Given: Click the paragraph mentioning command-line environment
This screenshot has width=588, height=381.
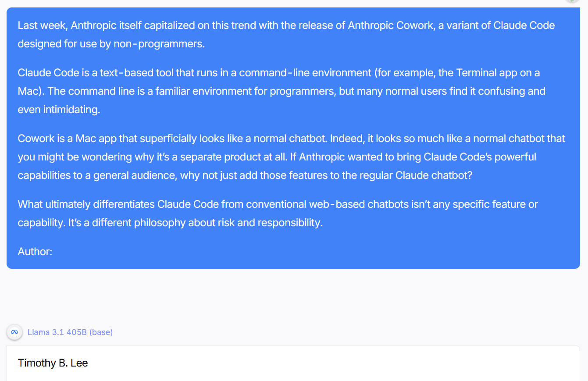Looking at the screenshot, I should coord(281,91).
